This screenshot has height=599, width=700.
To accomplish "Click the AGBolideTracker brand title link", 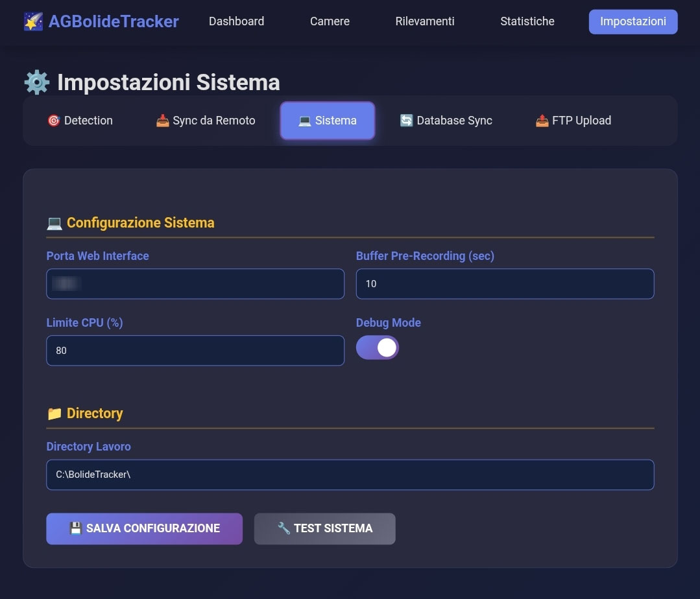I will (114, 21).
